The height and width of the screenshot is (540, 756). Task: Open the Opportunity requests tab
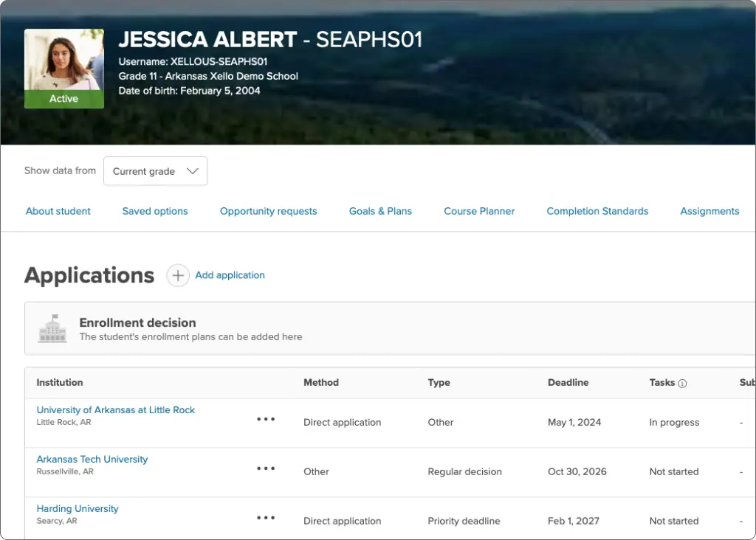(268, 211)
